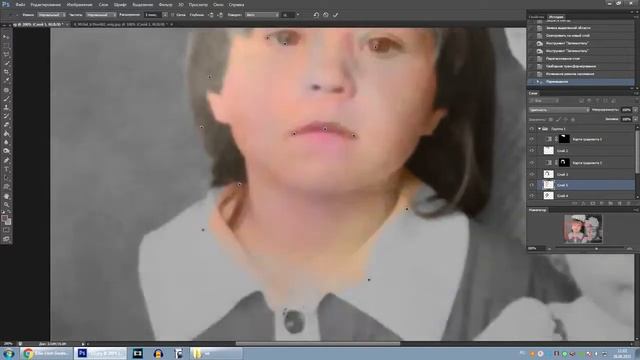The height and width of the screenshot is (360, 640).
Task: Click the selected bottom history state
Action: coord(581,82)
